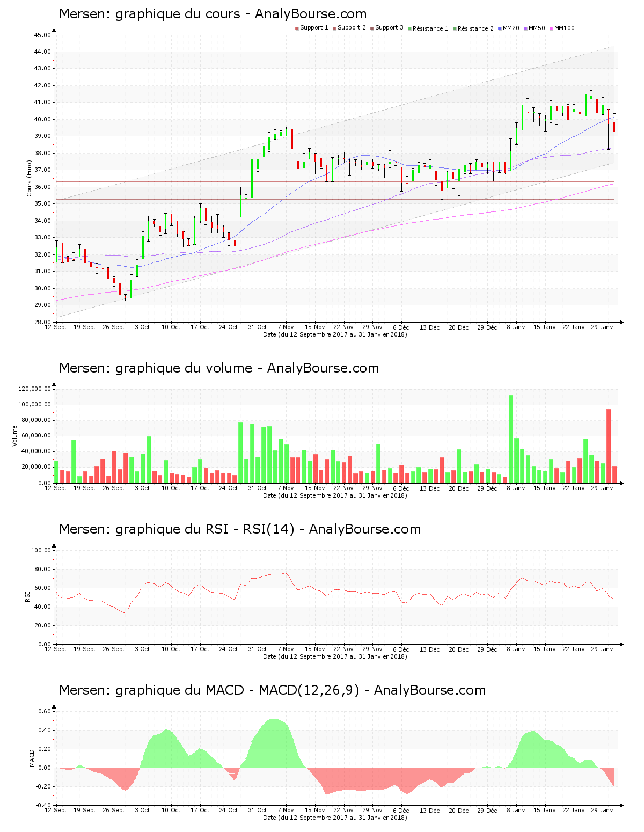Image resolution: width=644 pixels, height=832 pixels.
Task: Click the '3 Oct' date label on the RSI chart
Action: coord(142,649)
